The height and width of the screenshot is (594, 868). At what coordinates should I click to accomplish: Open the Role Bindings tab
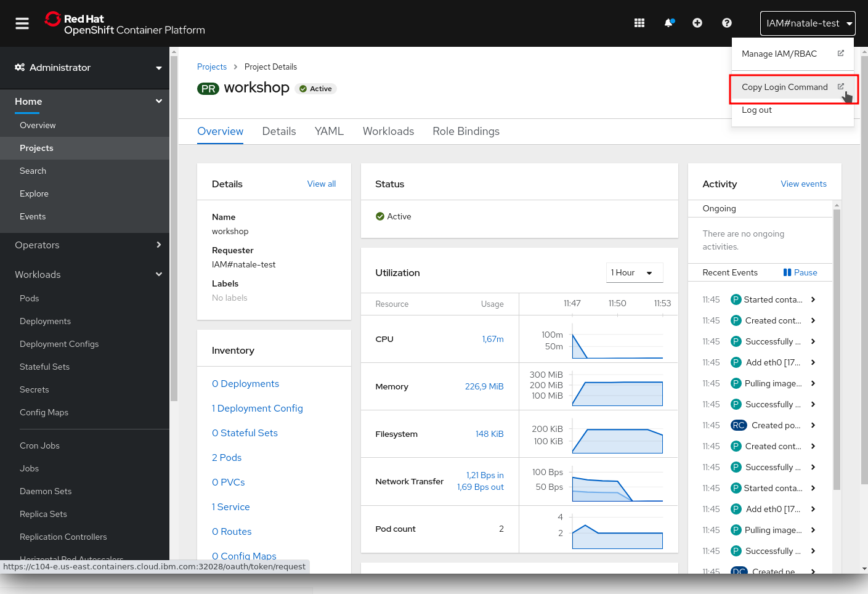click(x=466, y=131)
